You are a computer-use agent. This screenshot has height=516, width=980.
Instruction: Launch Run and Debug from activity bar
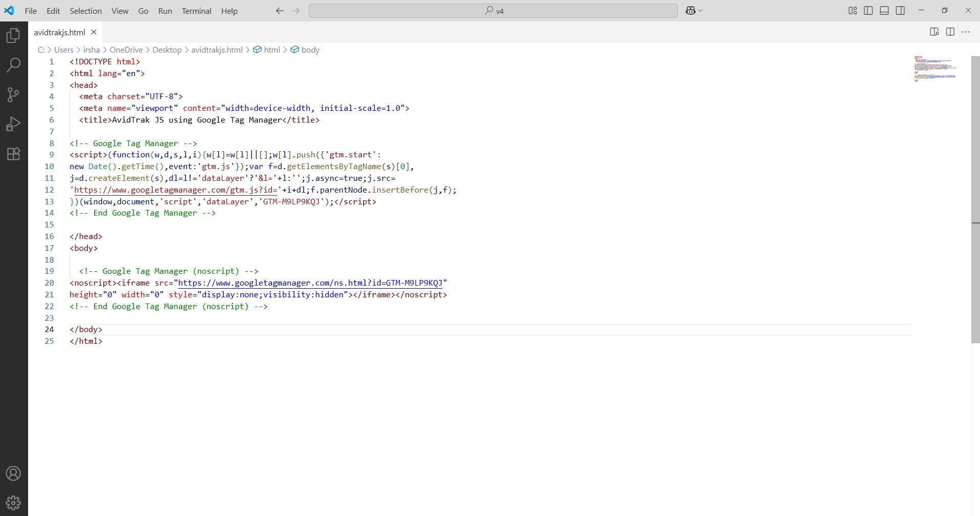click(13, 124)
